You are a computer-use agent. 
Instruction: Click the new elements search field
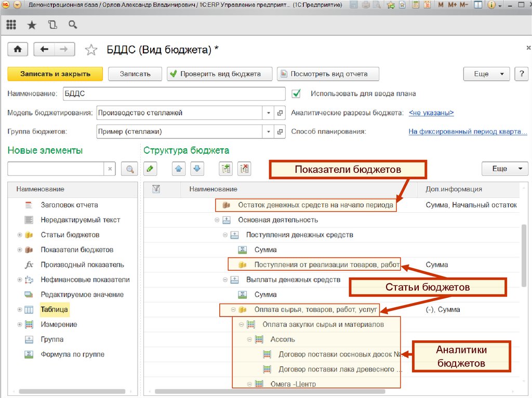[x=56, y=169]
